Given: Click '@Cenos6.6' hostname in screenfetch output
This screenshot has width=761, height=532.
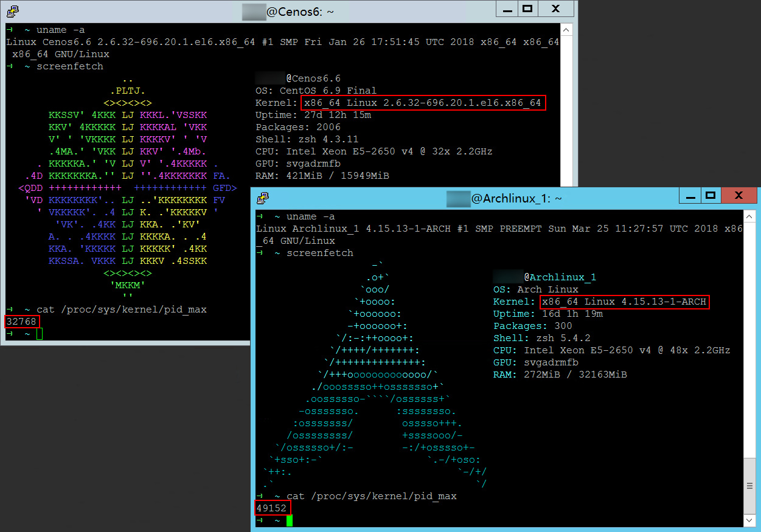Looking at the screenshot, I should coord(313,78).
